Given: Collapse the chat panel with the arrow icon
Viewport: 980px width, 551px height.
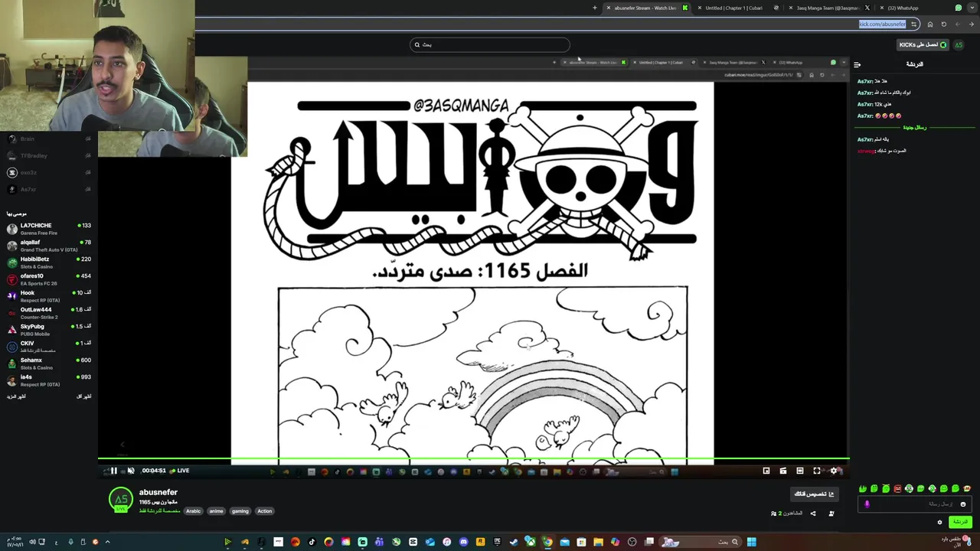Looking at the screenshot, I should [857, 64].
